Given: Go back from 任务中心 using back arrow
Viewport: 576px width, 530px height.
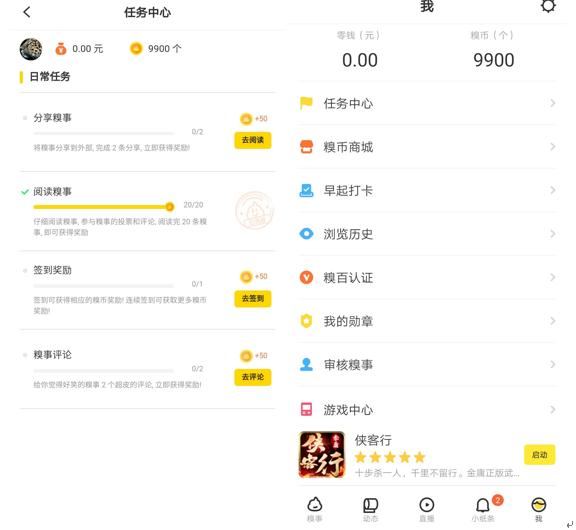Looking at the screenshot, I should pos(27,12).
